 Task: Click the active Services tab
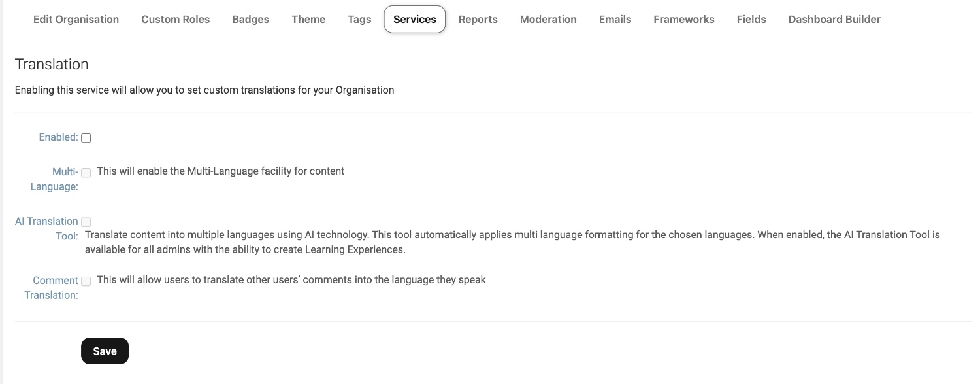(415, 19)
